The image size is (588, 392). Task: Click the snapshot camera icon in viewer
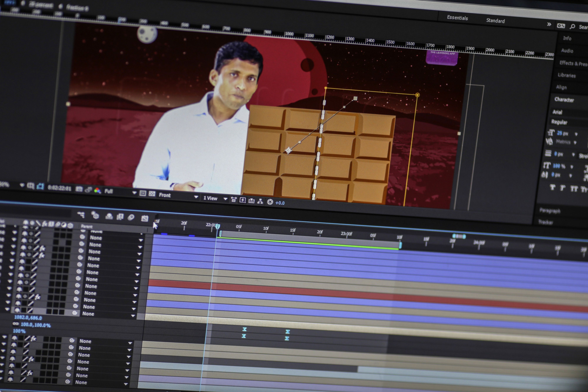coord(79,189)
